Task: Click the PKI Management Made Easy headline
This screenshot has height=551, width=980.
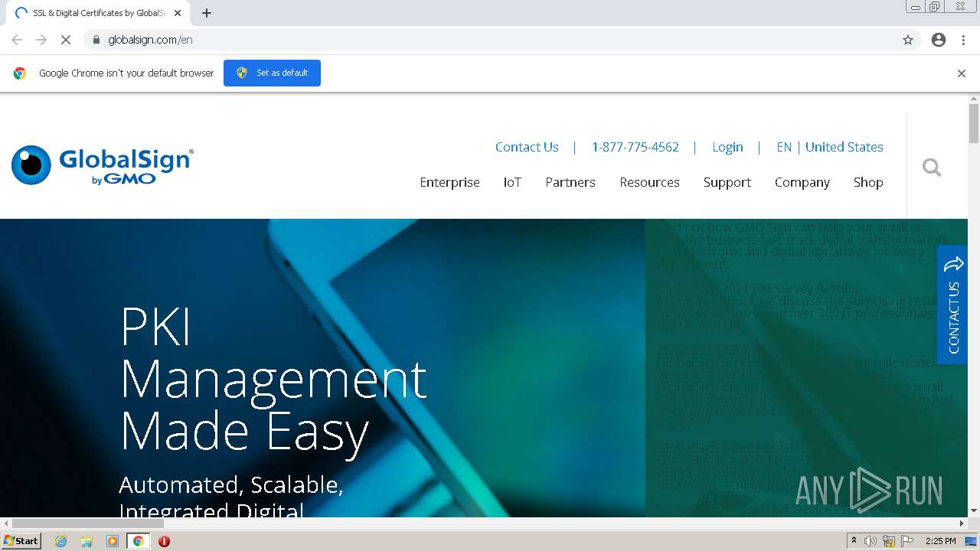Action: pyautogui.click(x=273, y=378)
